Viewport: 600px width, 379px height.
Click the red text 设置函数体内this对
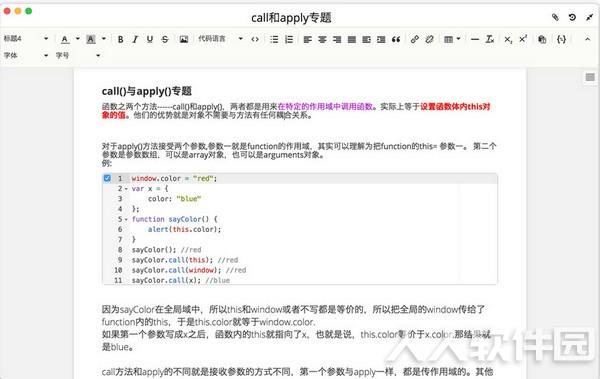(x=455, y=106)
